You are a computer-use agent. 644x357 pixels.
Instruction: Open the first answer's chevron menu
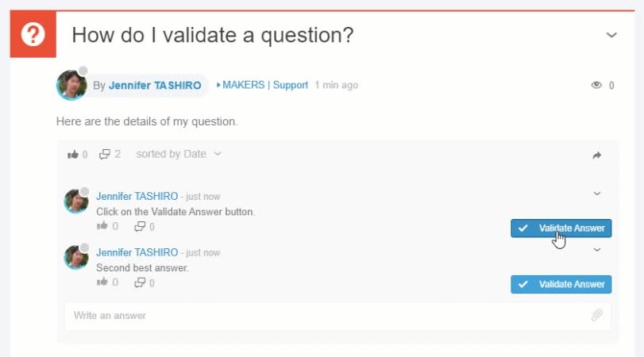(x=597, y=193)
